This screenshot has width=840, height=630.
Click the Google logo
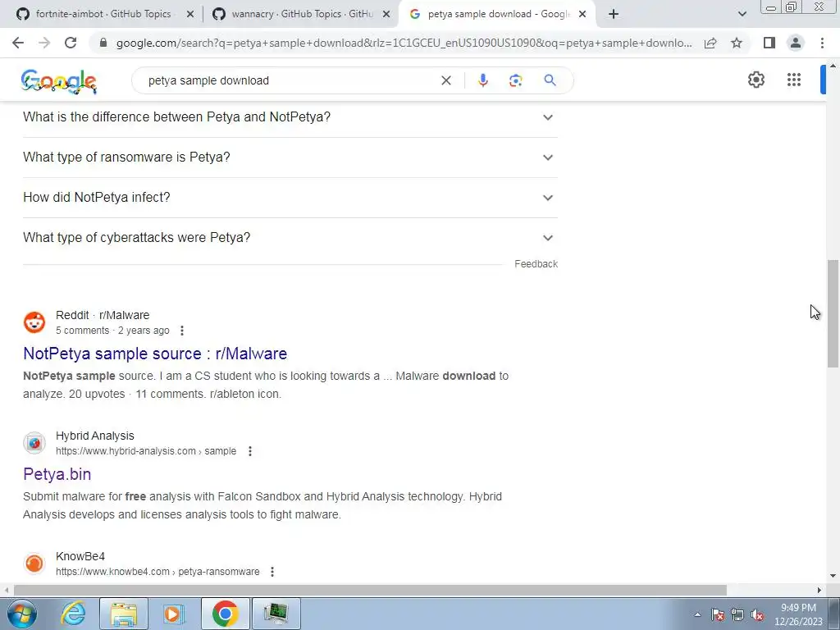point(59,81)
